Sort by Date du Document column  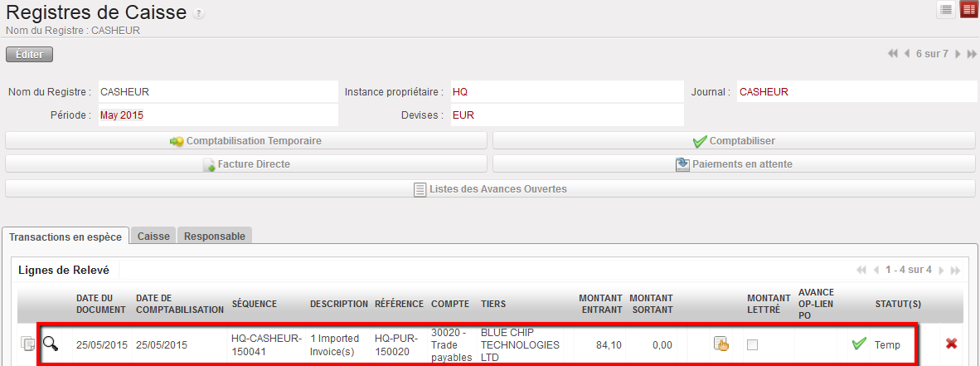(x=102, y=304)
